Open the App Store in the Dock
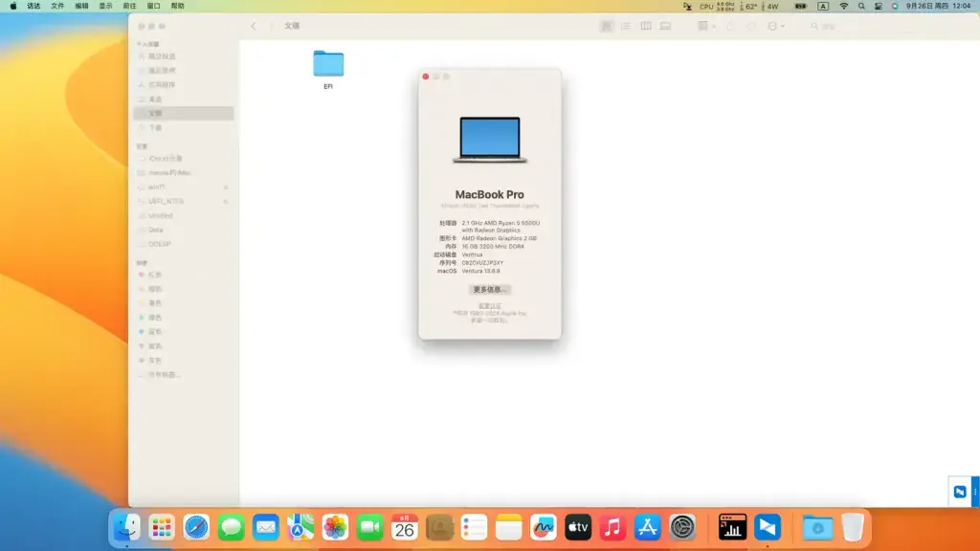The height and width of the screenshot is (551, 980). coord(648,528)
